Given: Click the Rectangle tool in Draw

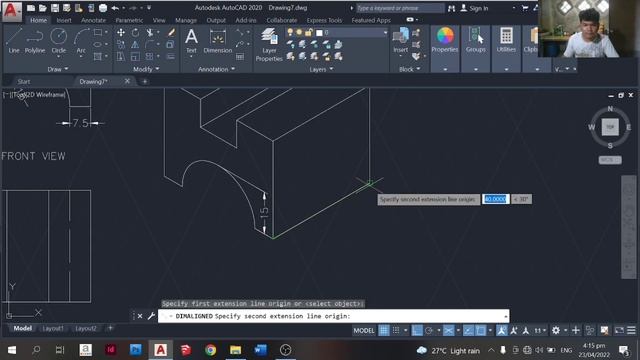Looking at the screenshot, I should tap(98, 33).
